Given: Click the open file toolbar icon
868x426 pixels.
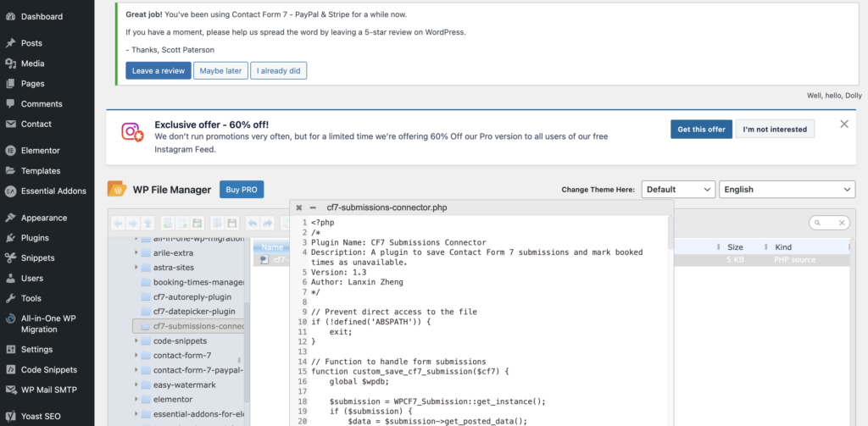Looking at the screenshot, I should 218,223.
